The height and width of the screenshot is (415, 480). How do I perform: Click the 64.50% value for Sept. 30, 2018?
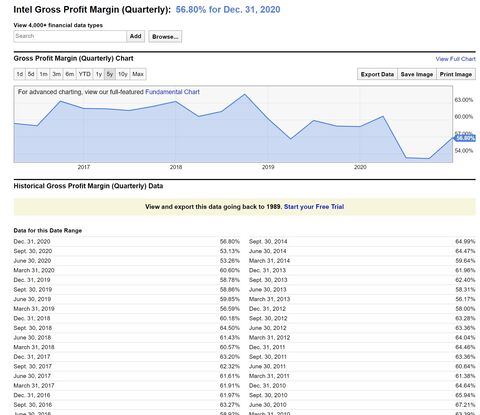[x=230, y=328]
